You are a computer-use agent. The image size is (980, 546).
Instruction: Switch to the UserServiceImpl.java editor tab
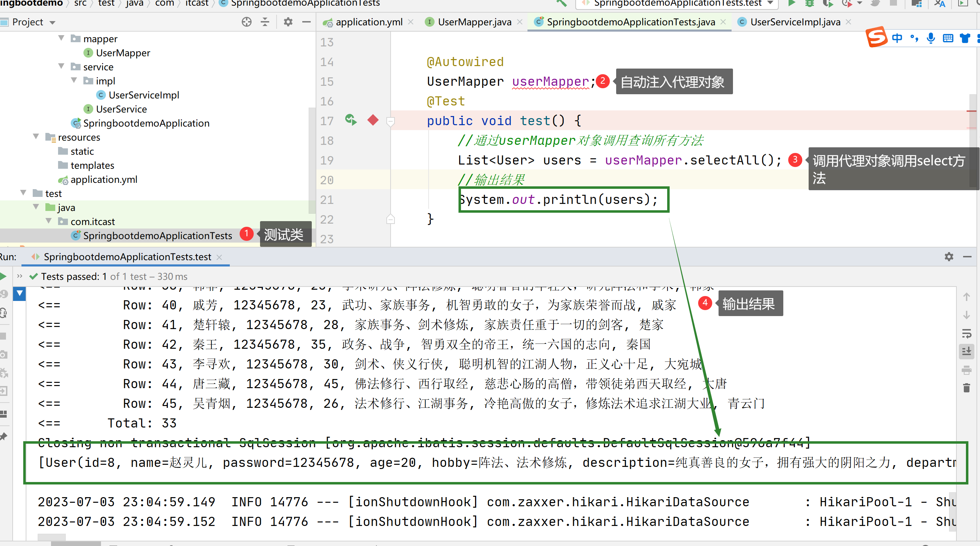(x=795, y=22)
